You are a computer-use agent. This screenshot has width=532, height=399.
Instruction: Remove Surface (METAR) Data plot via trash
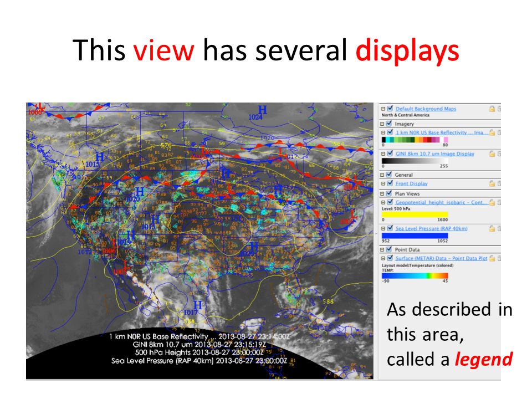(499, 258)
